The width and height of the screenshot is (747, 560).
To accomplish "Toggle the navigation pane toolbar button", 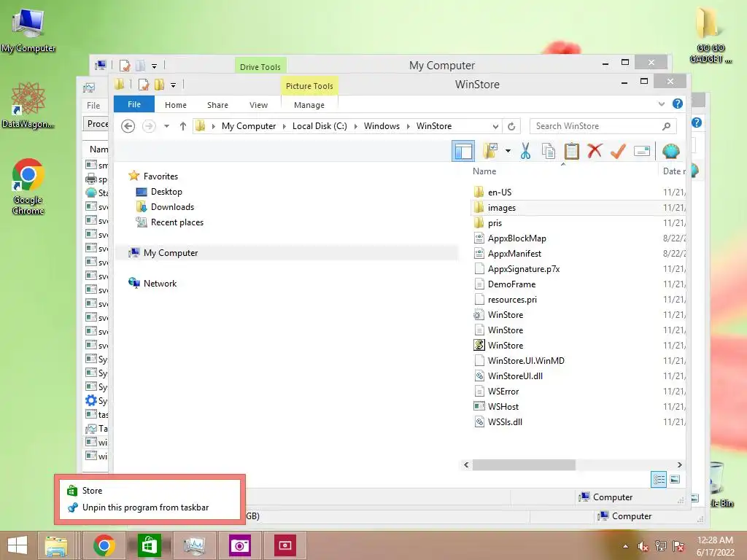I will 463,152.
